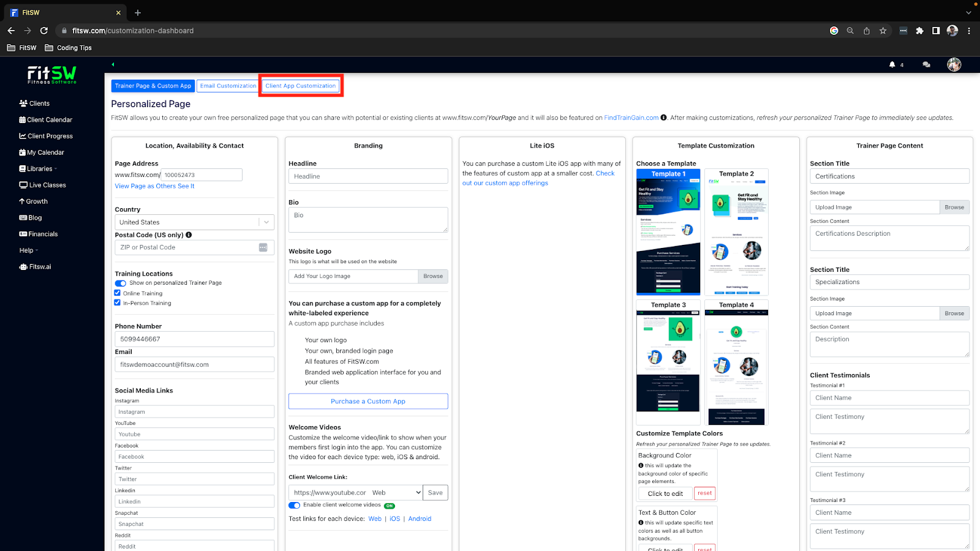The width and height of the screenshot is (980, 551).
Task: Click the Purchase a Custom App button
Action: (x=368, y=401)
